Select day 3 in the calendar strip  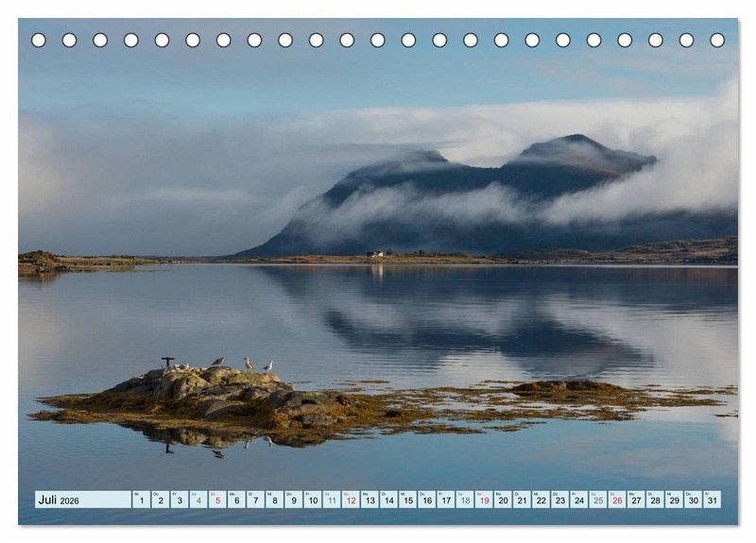tap(180, 500)
